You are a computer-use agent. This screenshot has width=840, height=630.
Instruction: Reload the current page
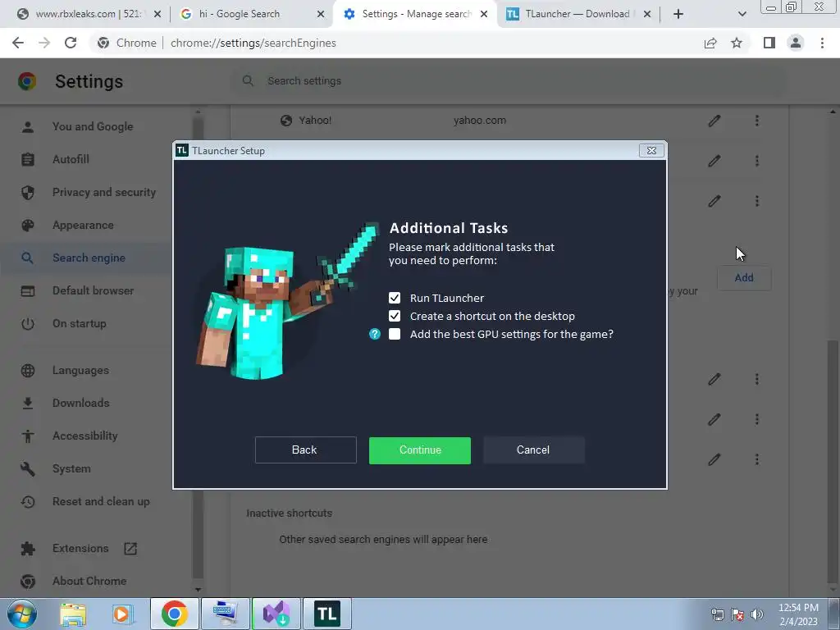pos(71,43)
